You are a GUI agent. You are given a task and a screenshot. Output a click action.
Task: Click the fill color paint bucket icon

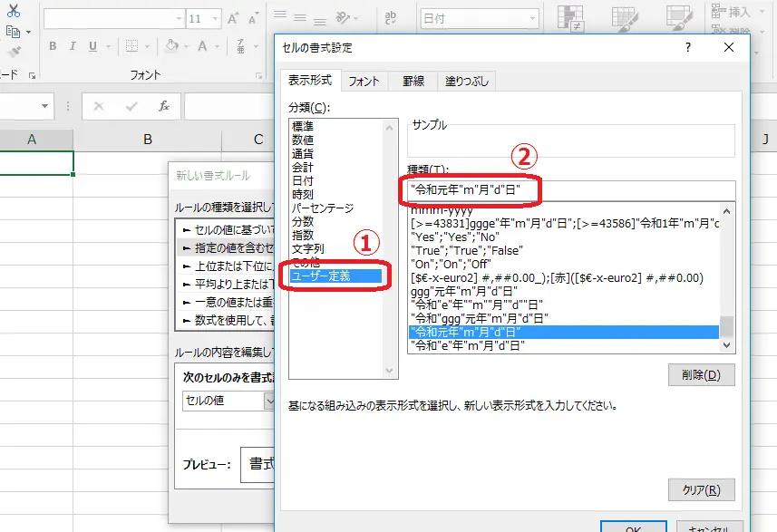point(173,46)
